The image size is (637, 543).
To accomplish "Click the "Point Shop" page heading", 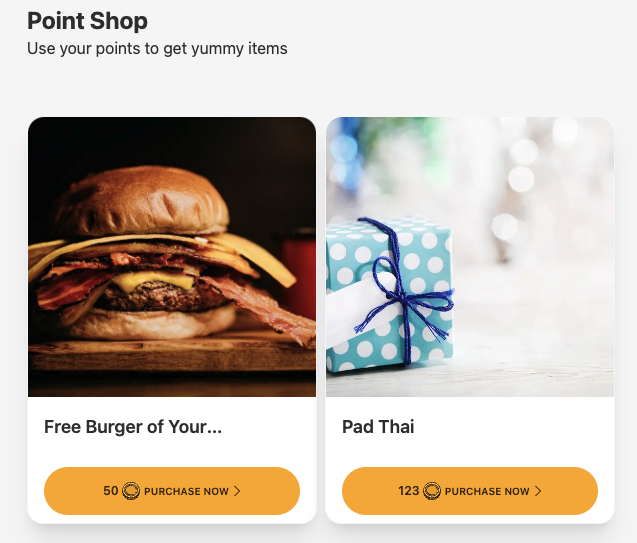I will click(x=87, y=21).
